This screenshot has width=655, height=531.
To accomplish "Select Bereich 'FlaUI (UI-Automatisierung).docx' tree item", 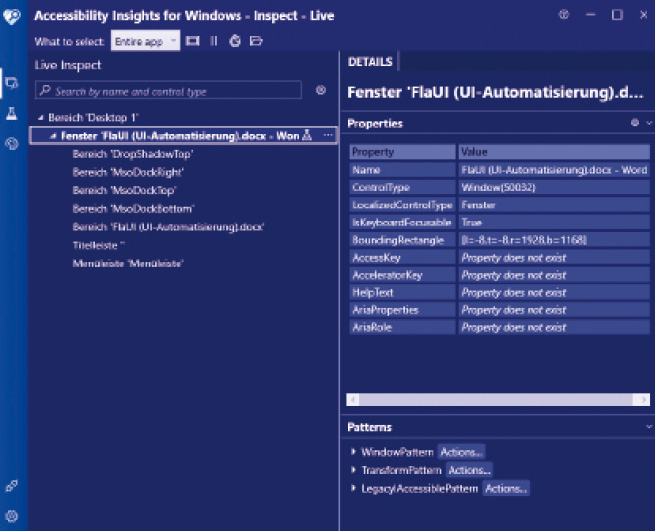I will [x=168, y=227].
